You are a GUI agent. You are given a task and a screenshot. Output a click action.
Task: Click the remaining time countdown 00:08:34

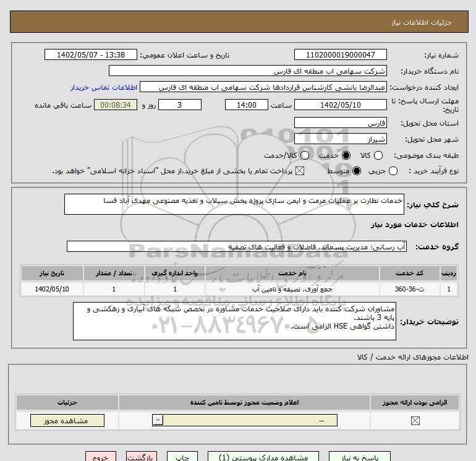coord(116,105)
